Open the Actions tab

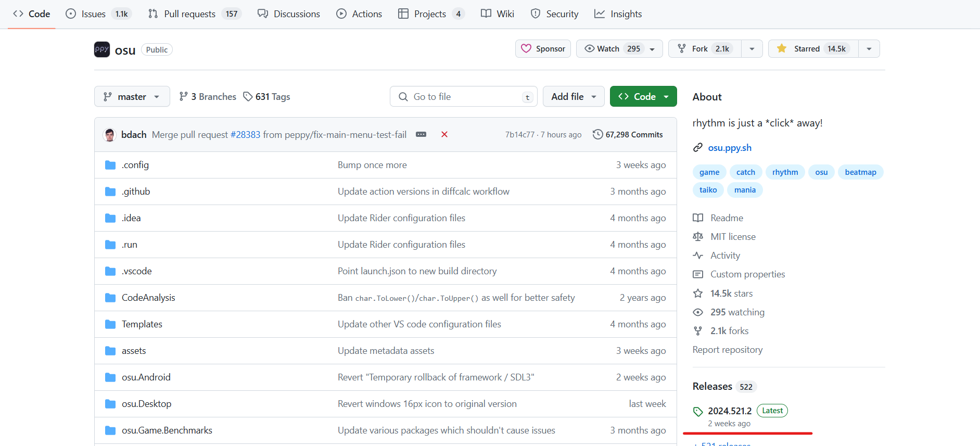(x=359, y=14)
